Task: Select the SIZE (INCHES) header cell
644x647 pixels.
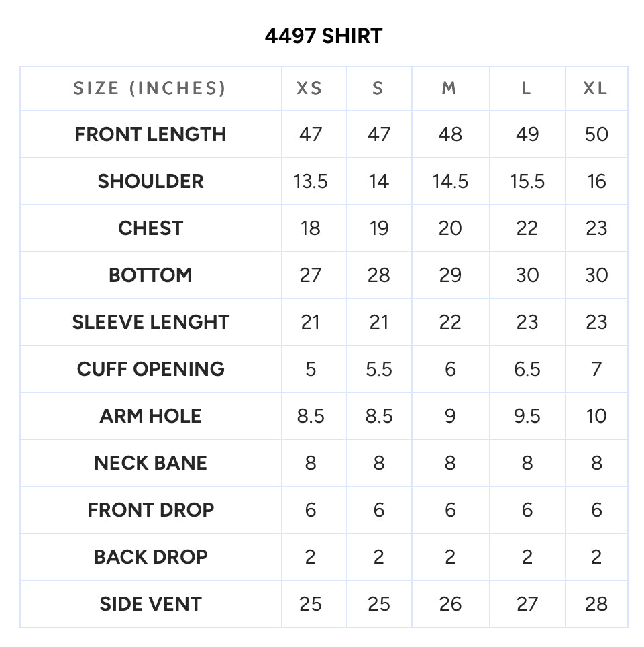Action: point(150,89)
